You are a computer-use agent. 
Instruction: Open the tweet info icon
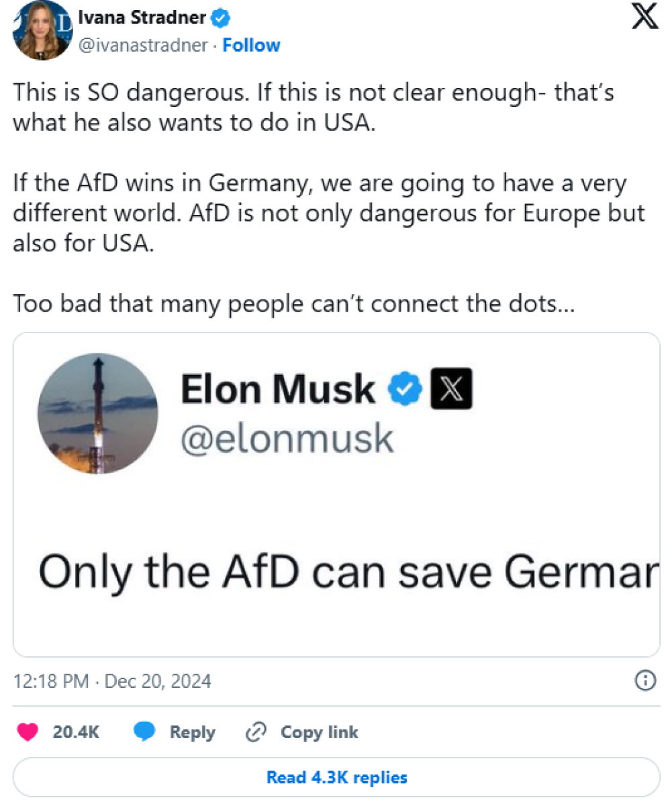pos(644,681)
